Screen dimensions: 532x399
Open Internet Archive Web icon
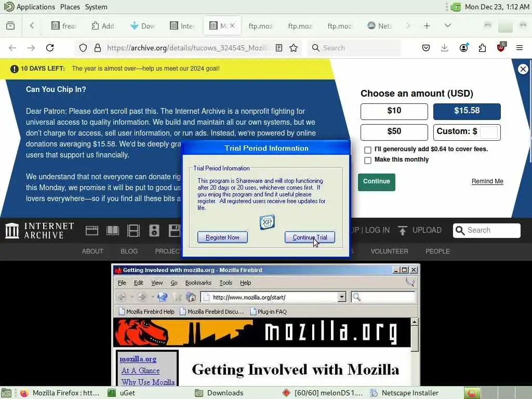(92, 231)
